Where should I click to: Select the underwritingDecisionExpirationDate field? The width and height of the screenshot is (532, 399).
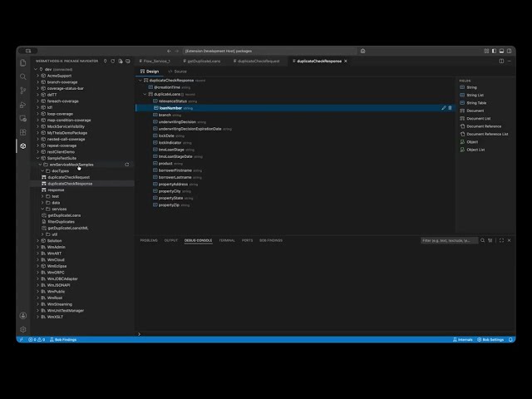click(190, 129)
